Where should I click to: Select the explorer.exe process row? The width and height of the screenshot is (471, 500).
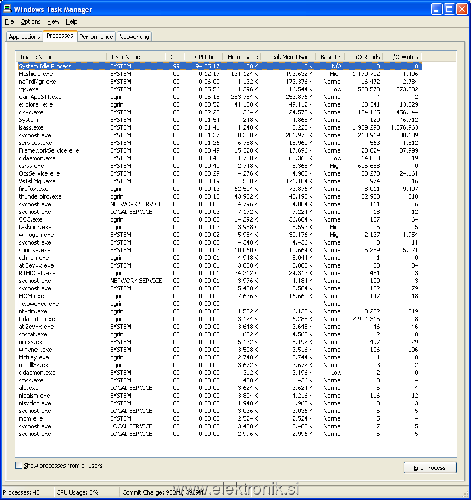click(x=219, y=105)
